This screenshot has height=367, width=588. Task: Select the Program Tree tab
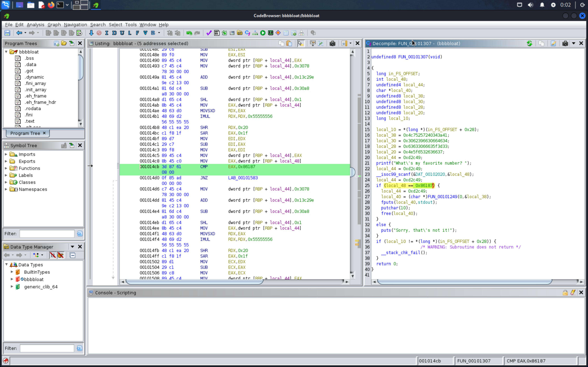[x=25, y=133]
